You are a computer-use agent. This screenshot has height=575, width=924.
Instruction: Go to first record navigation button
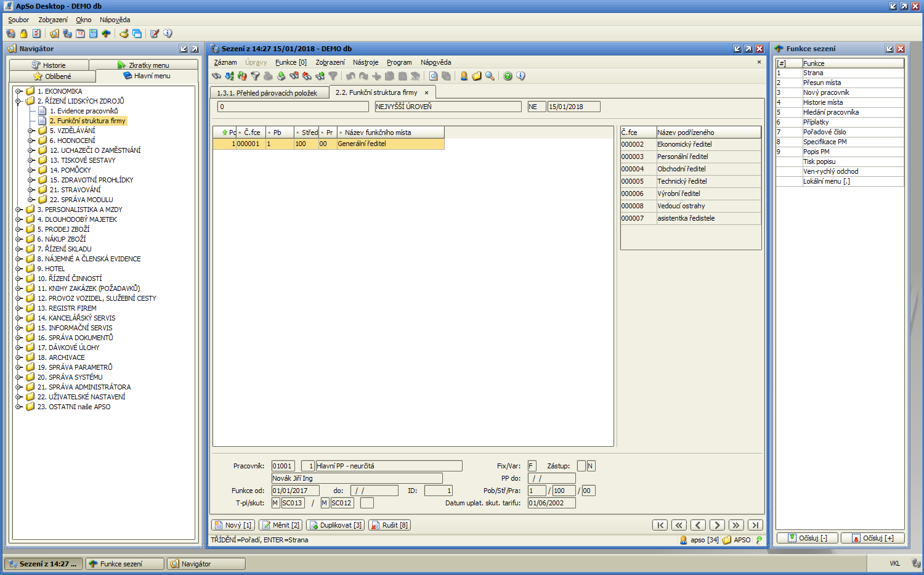[660, 525]
